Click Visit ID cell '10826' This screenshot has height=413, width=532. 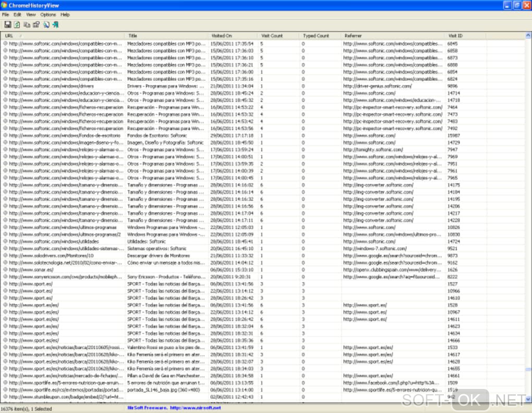(454, 227)
